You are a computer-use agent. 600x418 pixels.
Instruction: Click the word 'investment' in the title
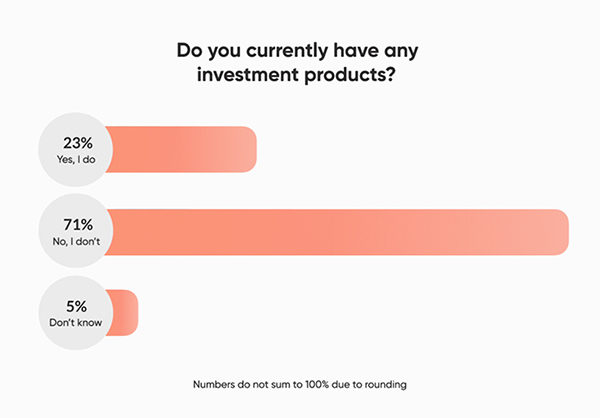(x=248, y=74)
